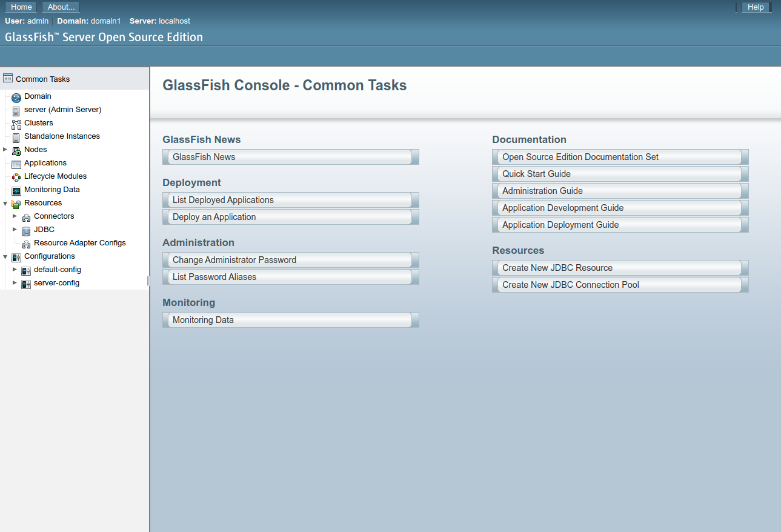Image resolution: width=781 pixels, height=532 pixels.
Task: Select the Nodes tree label
Action: [x=35, y=149]
